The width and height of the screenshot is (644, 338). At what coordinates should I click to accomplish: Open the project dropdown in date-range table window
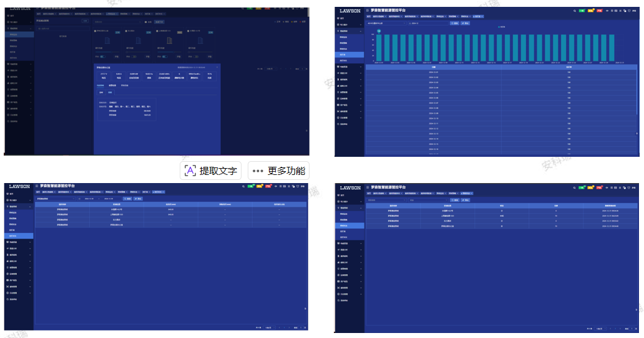pos(56,199)
